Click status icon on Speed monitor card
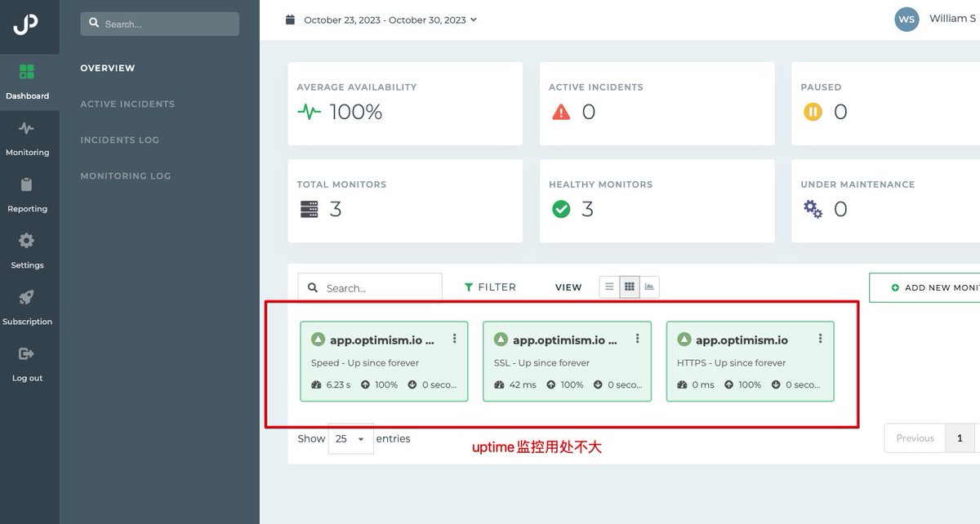This screenshot has width=980, height=524. [318, 340]
